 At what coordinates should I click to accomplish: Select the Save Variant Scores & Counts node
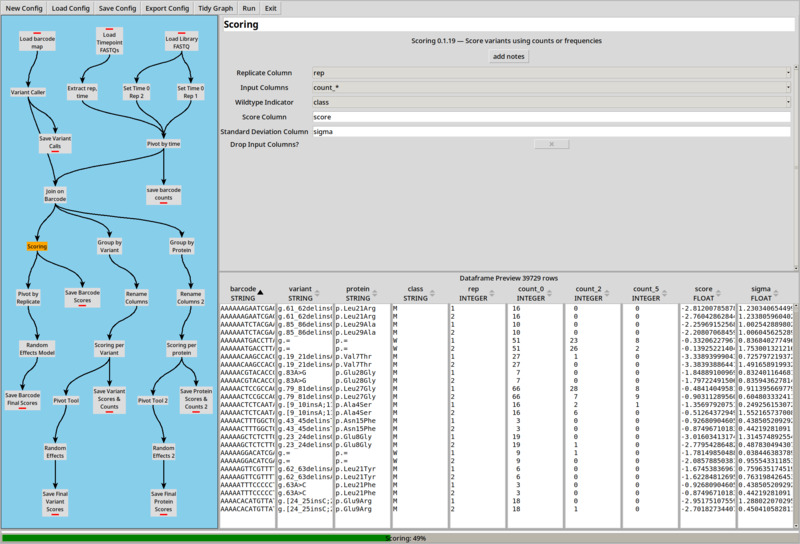(x=109, y=399)
